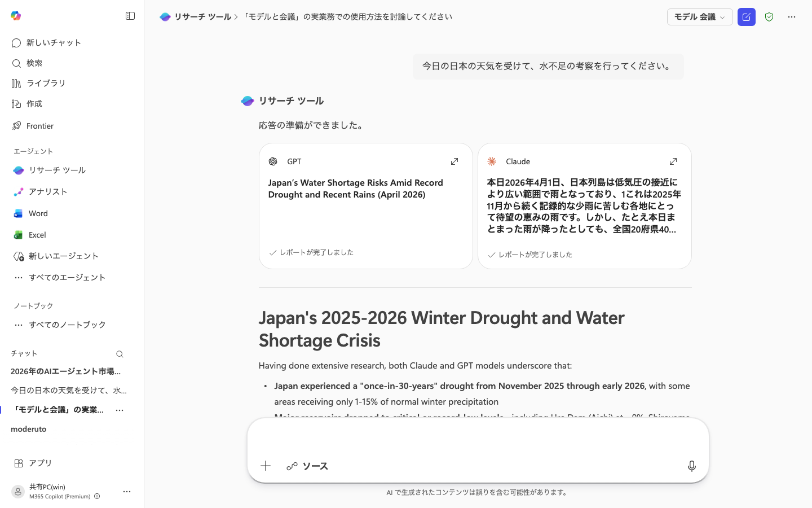
Task: Click the ソース button in the input area
Action: click(x=307, y=466)
